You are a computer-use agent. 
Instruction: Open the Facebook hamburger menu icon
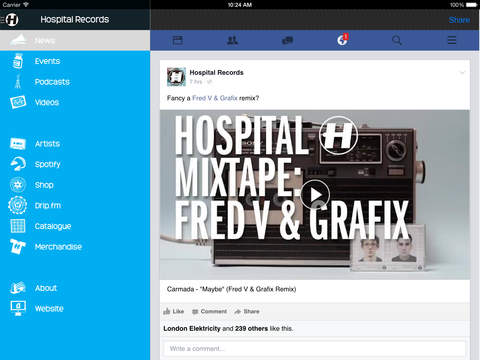pos(452,40)
